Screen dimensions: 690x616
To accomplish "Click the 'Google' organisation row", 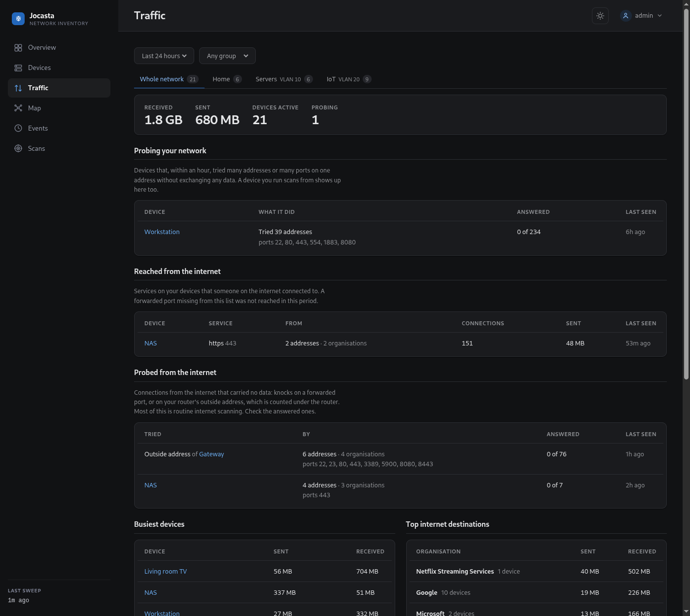I will (536, 593).
